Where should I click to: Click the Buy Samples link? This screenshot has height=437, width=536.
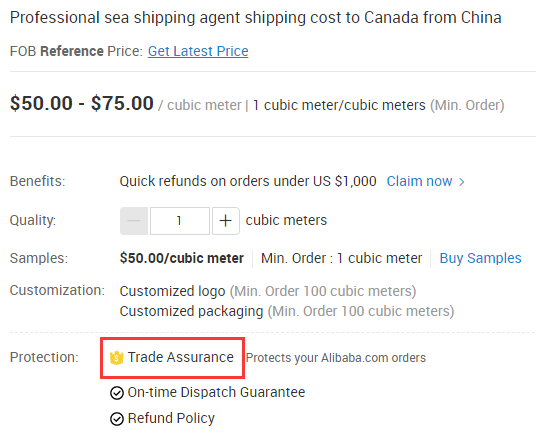click(x=480, y=258)
